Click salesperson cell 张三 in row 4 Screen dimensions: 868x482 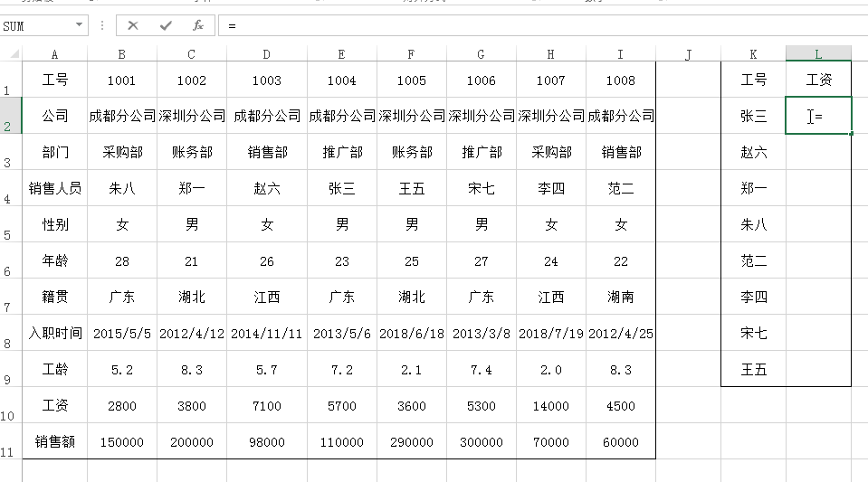342,188
